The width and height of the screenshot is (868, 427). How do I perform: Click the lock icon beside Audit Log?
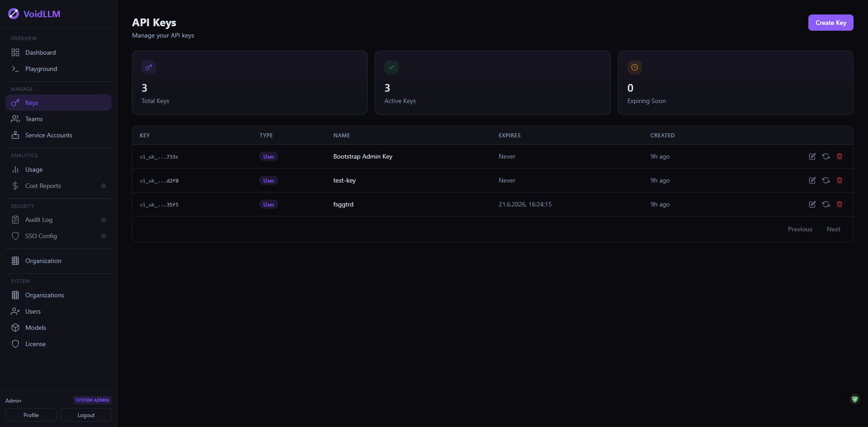[104, 220]
